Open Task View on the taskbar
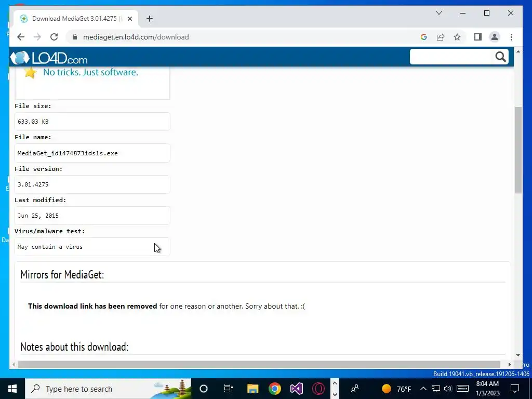 pos(229,389)
